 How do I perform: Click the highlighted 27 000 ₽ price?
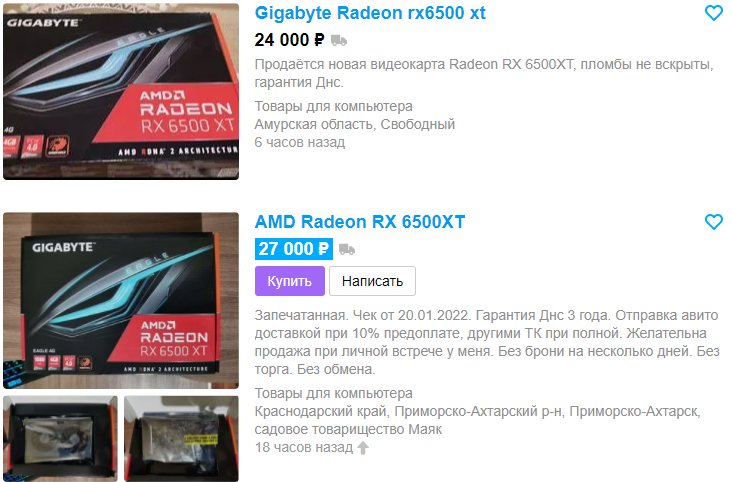[x=294, y=249]
